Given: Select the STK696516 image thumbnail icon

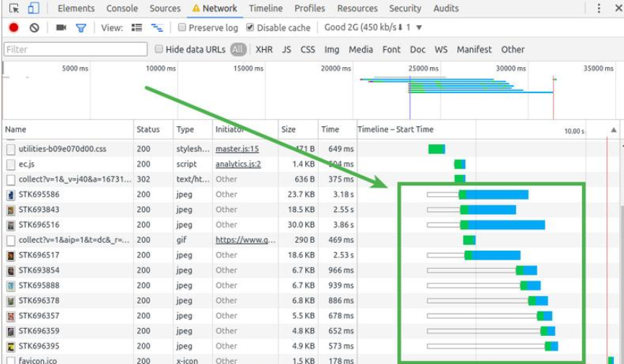Looking at the screenshot, I should pos(11,225).
